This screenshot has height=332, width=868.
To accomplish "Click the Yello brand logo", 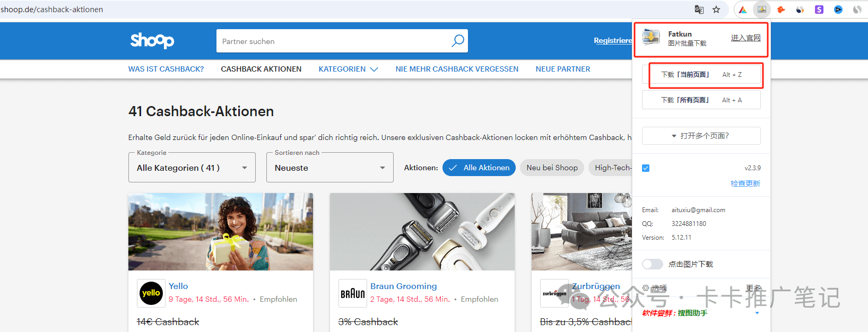I will point(151,293).
